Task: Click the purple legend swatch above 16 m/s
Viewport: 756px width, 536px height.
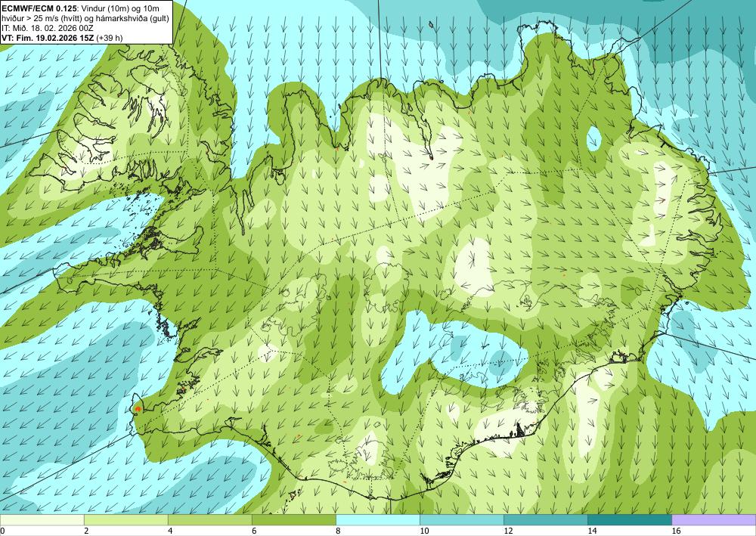Action: (714, 520)
